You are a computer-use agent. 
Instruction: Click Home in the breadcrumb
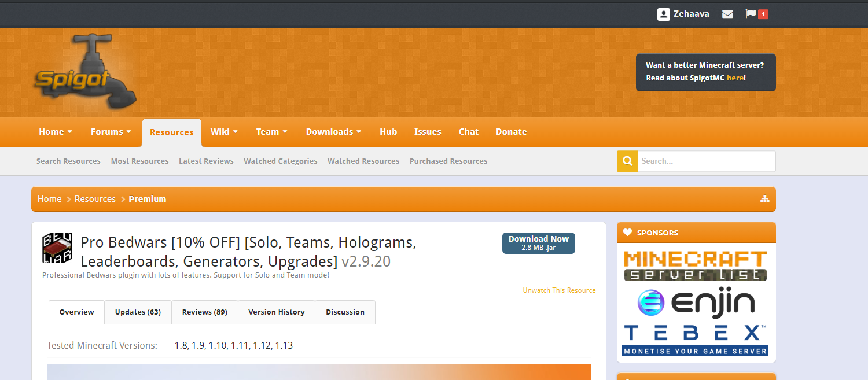point(49,199)
